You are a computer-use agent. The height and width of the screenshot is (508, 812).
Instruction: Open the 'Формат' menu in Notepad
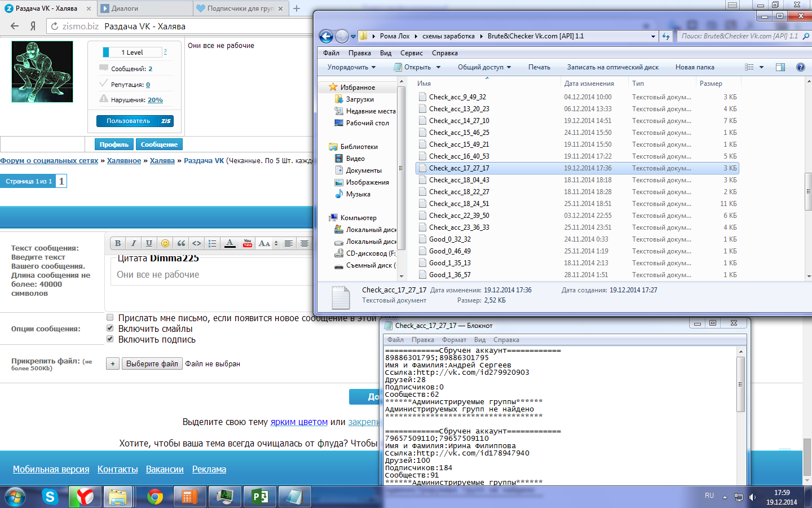click(x=454, y=340)
